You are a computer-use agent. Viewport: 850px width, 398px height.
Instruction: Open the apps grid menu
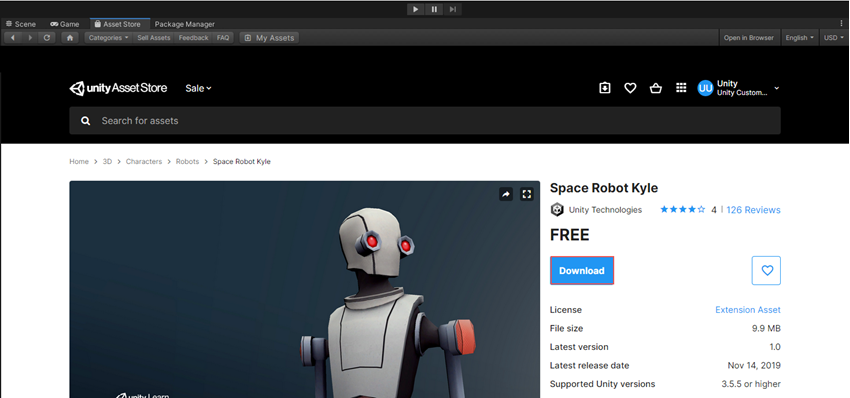[681, 88]
